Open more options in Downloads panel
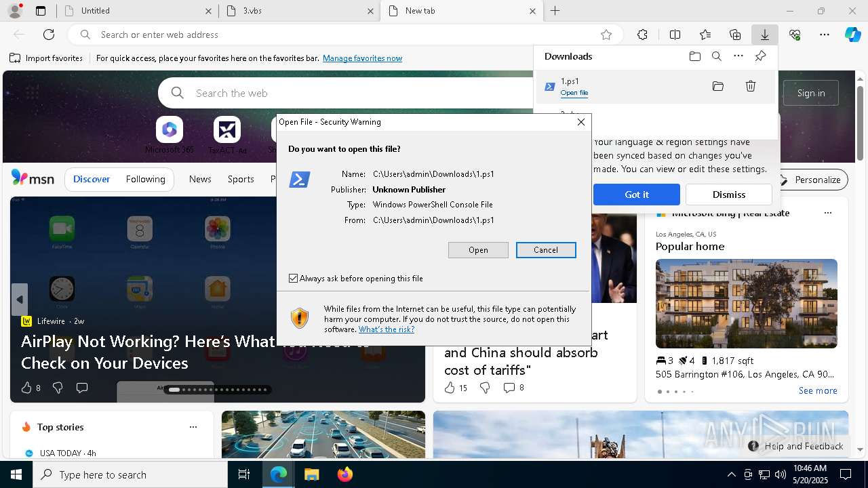The width and height of the screenshot is (868, 488). click(x=738, y=56)
